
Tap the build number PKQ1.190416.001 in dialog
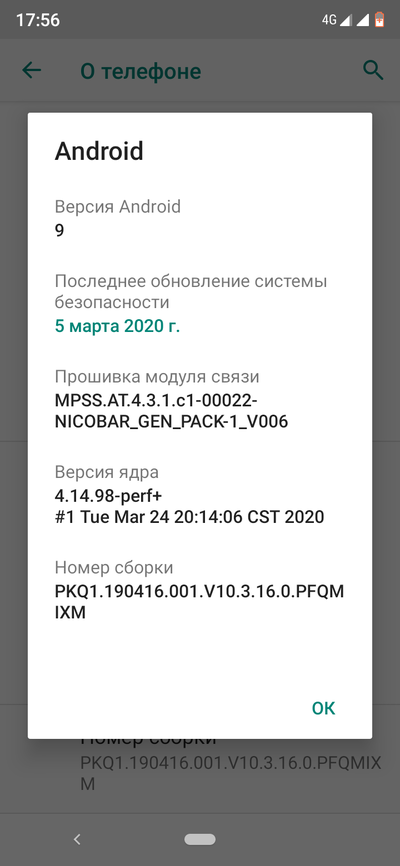pos(199,601)
